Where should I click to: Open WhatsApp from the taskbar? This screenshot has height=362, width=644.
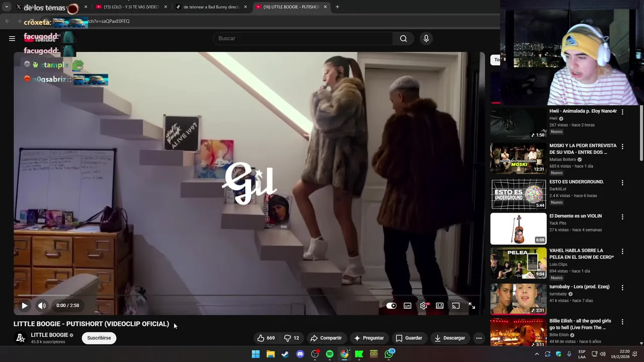tap(389, 354)
